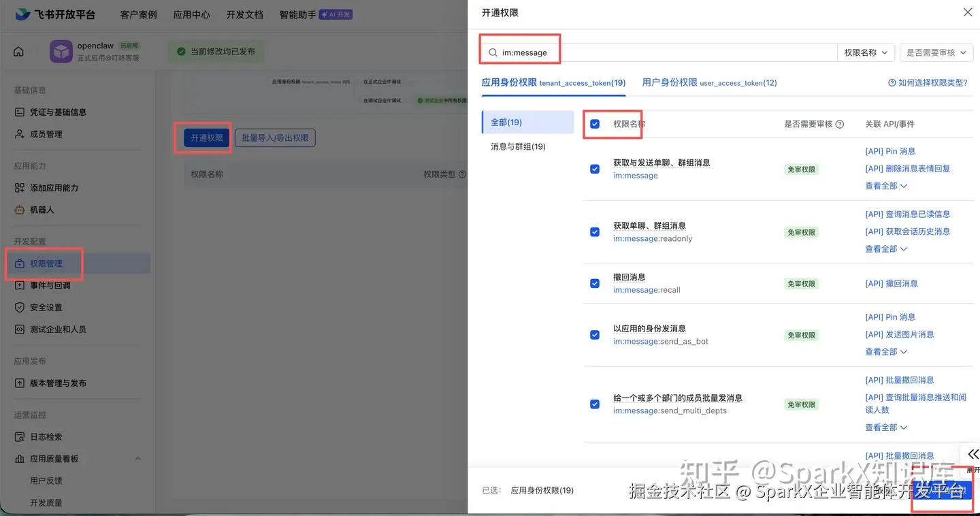This screenshot has width=980, height=516.
Task: Open the [API] 查询消息已读信息 link
Action: (907, 214)
